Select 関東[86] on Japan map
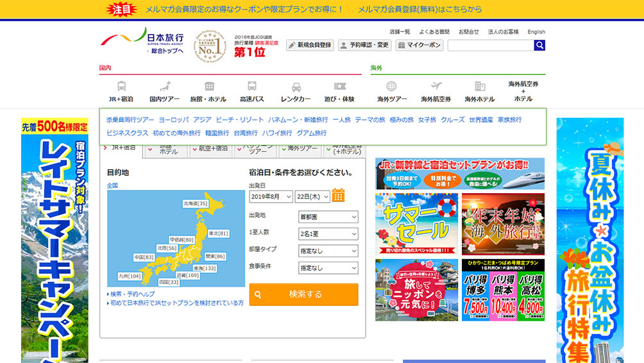This screenshot has width=644, height=363. click(215, 257)
